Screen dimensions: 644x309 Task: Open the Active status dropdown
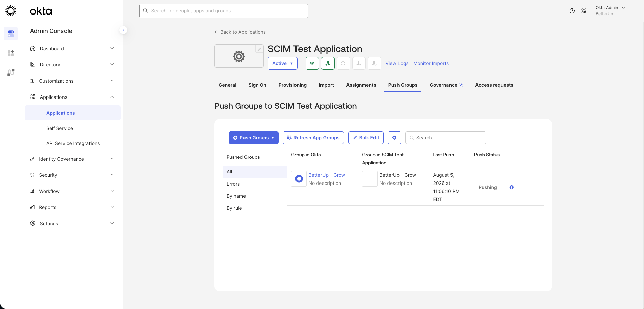283,63
